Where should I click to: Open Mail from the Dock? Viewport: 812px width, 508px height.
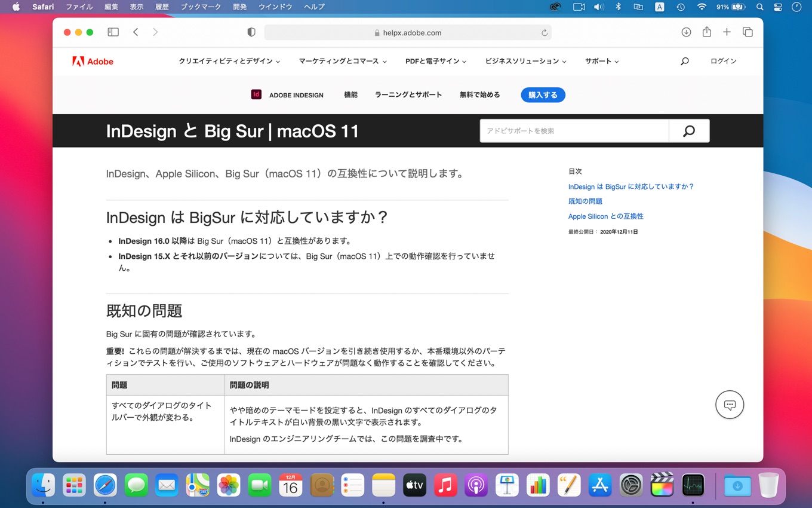pos(167,485)
